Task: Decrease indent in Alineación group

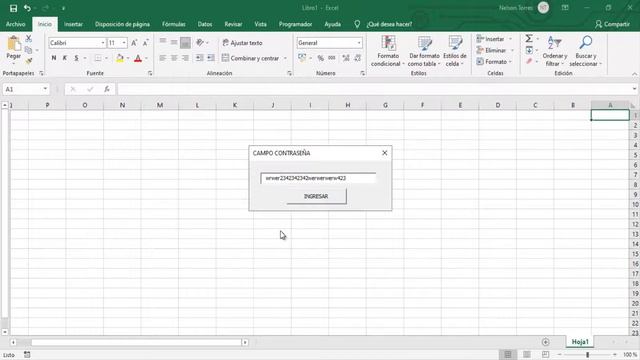Action: pos(199,58)
